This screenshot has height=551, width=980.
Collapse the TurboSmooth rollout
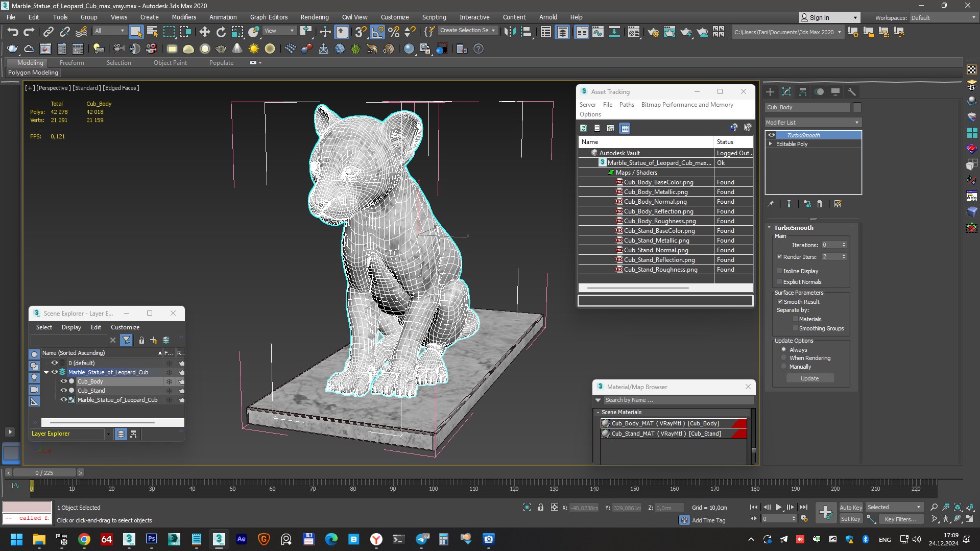click(770, 228)
